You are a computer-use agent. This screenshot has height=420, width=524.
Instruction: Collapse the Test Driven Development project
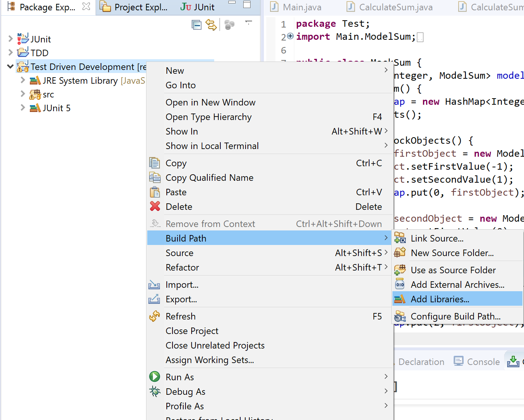[10, 67]
